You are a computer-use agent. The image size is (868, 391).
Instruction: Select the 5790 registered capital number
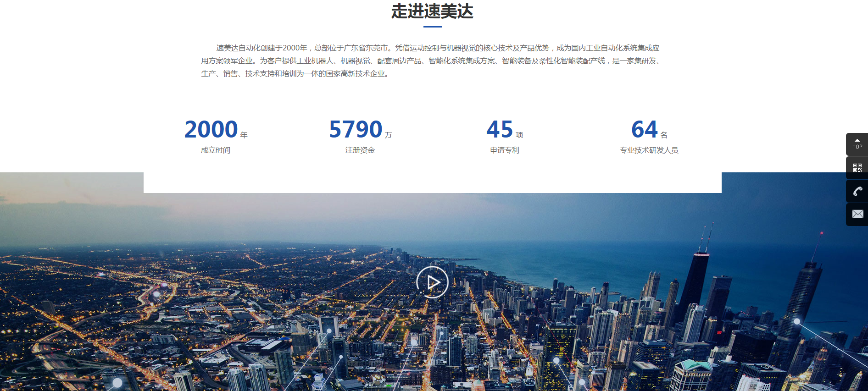tap(356, 129)
